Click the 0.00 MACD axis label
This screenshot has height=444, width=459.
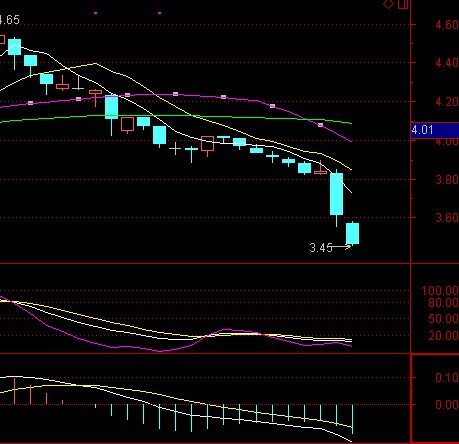point(447,405)
